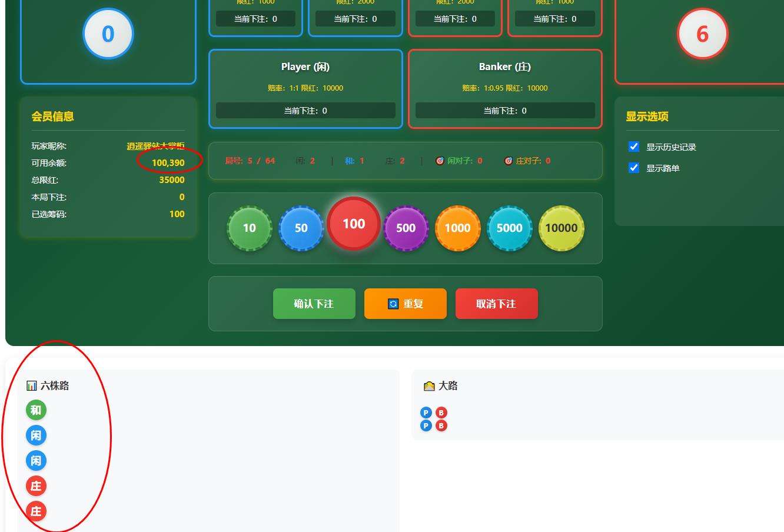Select the 10000 chip
784x532 pixels.
561,227
